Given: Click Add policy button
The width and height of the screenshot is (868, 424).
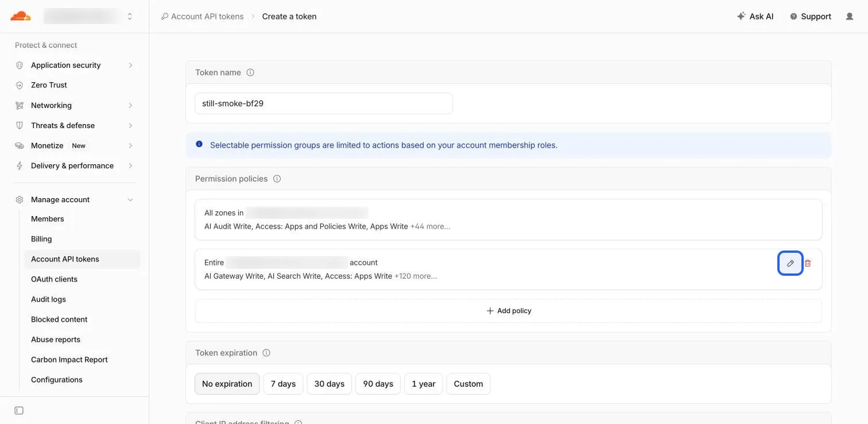Looking at the screenshot, I should 509,311.
